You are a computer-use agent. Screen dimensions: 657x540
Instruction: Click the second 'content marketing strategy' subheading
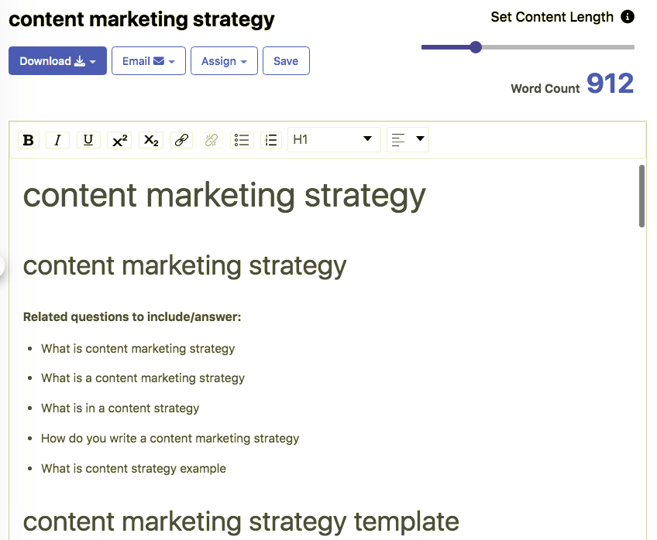[185, 266]
